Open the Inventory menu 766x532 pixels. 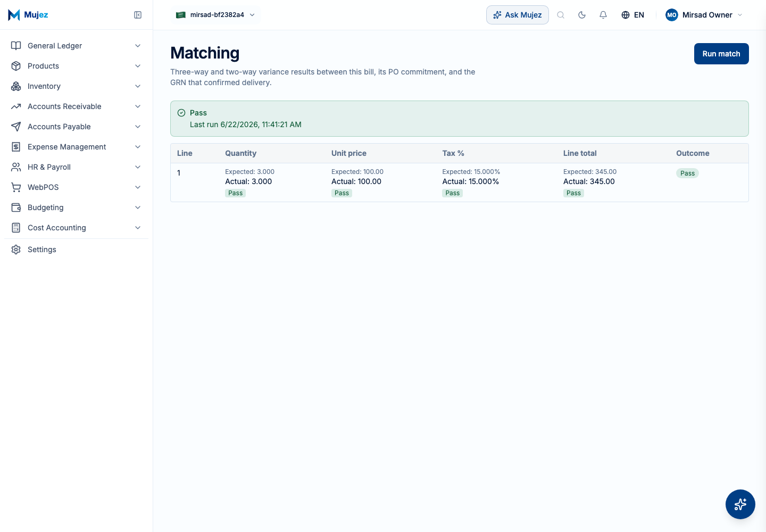(x=76, y=86)
